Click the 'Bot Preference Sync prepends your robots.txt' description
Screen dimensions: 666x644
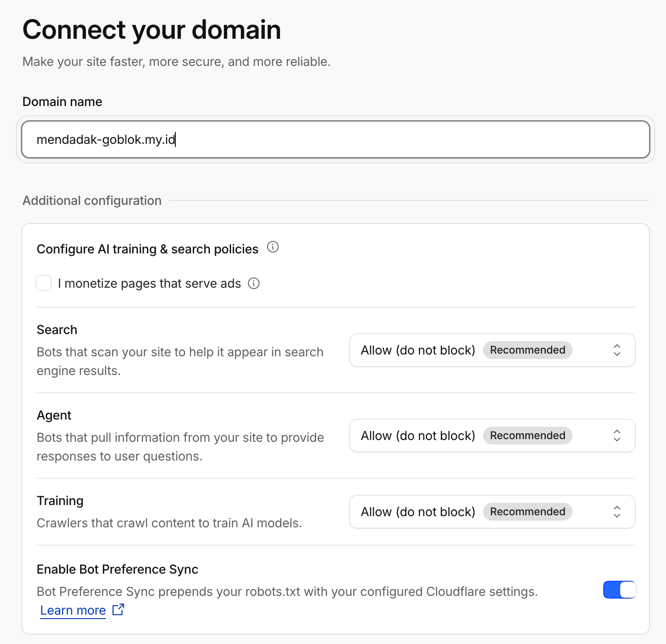tap(287, 591)
